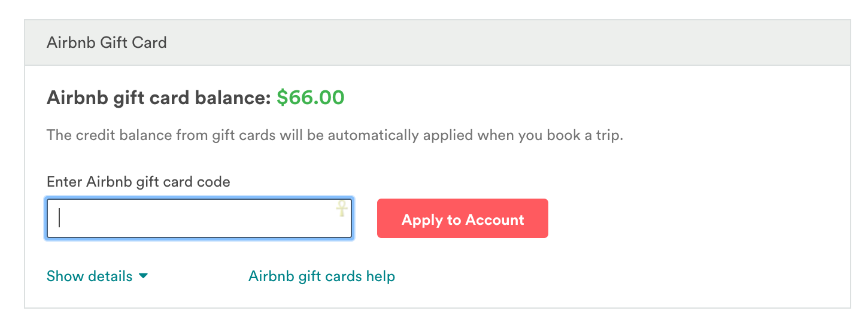The height and width of the screenshot is (329, 868).
Task: Open the Airbnb gift cards help link
Action: point(321,276)
